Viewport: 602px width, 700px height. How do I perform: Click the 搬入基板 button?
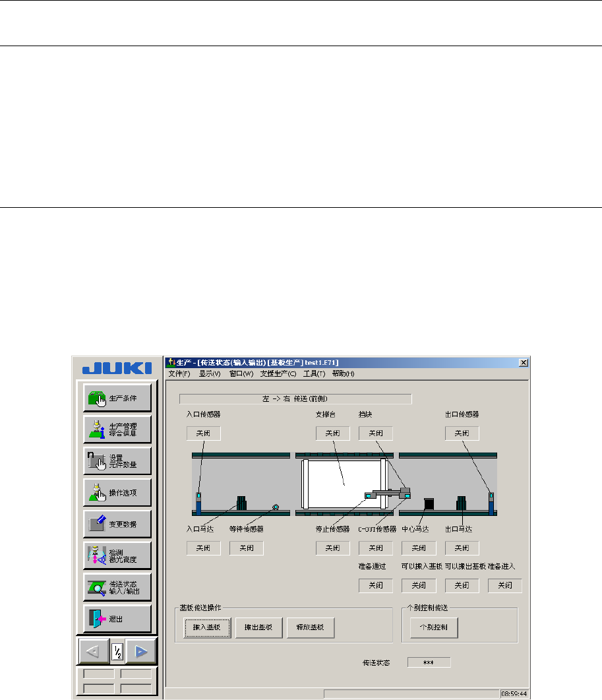coord(207,627)
